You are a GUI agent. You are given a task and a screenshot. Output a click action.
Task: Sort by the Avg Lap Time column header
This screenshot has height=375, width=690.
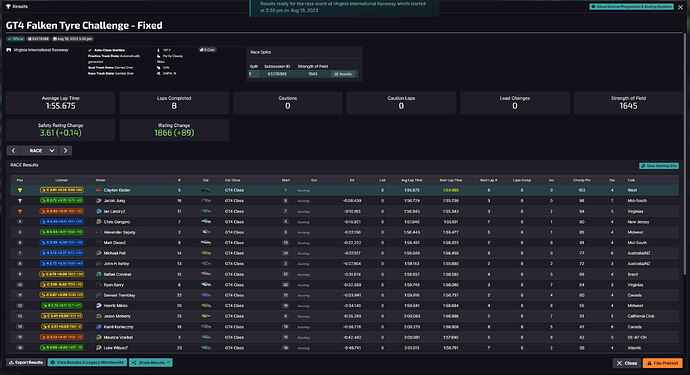pos(411,180)
